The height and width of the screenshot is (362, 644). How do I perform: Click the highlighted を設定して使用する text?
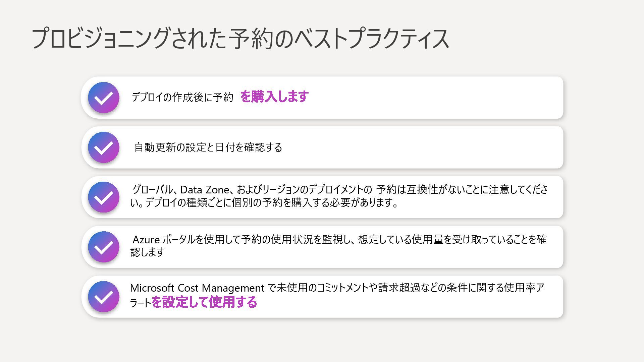(x=204, y=302)
